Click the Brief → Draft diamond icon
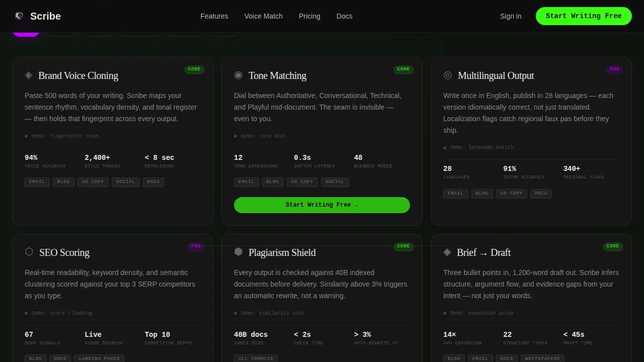 (x=447, y=252)
